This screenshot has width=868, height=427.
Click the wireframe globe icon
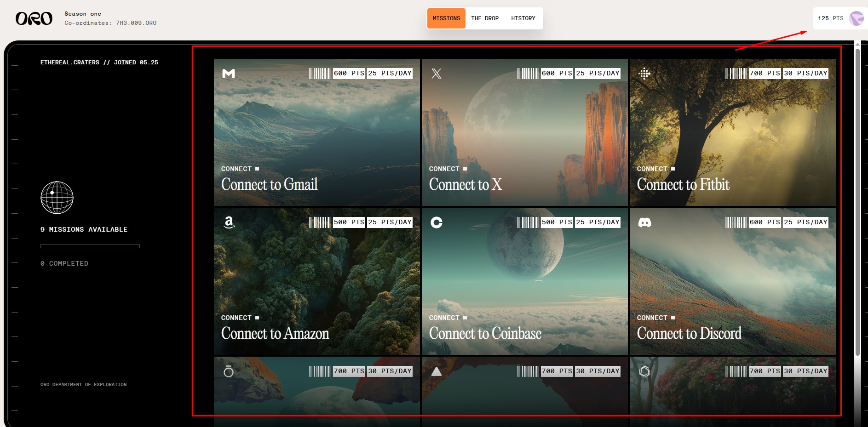[x=57, y=198]
